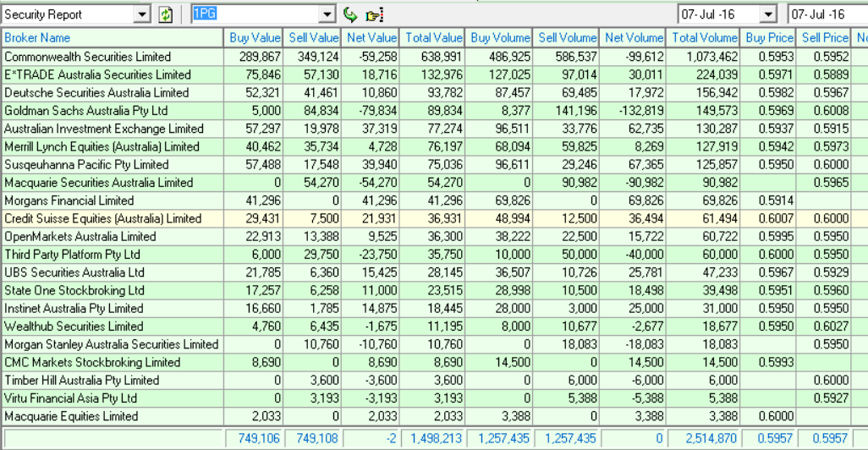Select Credit Suisse Equities (Australia) Limited row
The height and width of the screenshot is (450, 868).
coord(434,218)
